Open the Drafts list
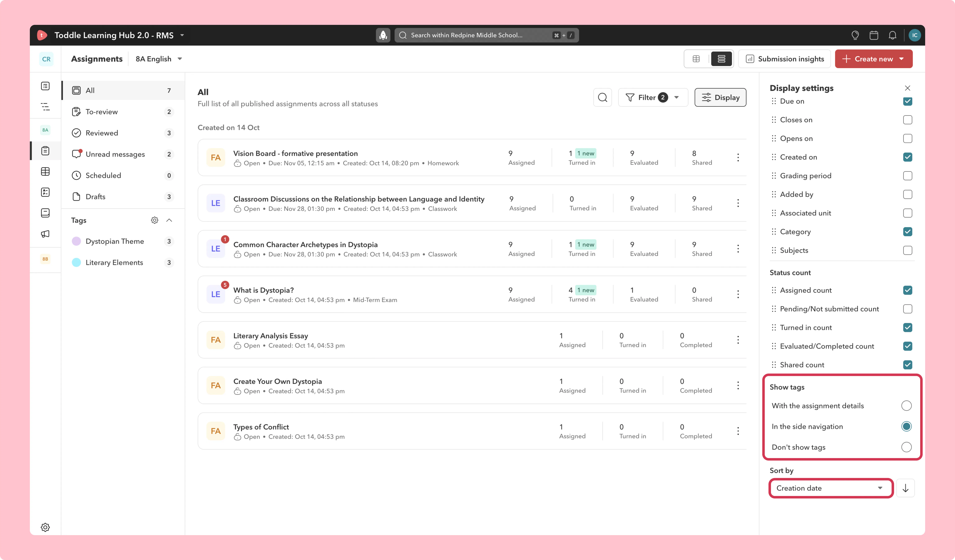This screenshot has height=560, width=955. 123,197
